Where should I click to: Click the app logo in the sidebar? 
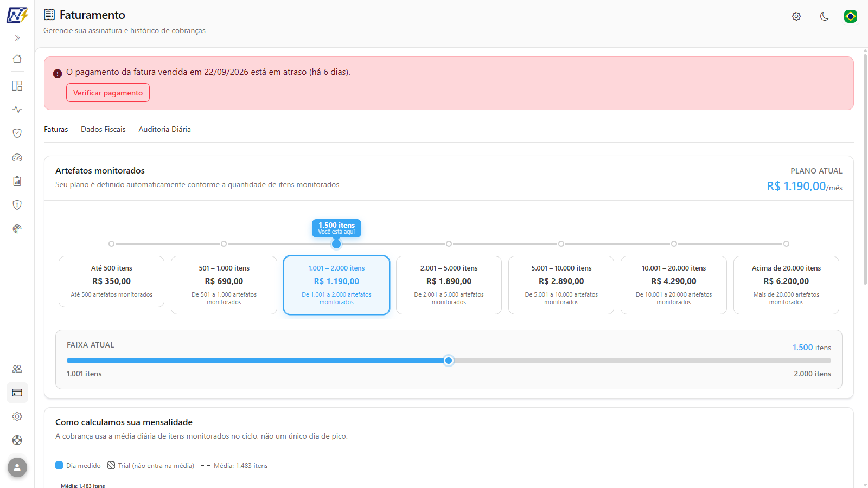[x=17, y=15]
